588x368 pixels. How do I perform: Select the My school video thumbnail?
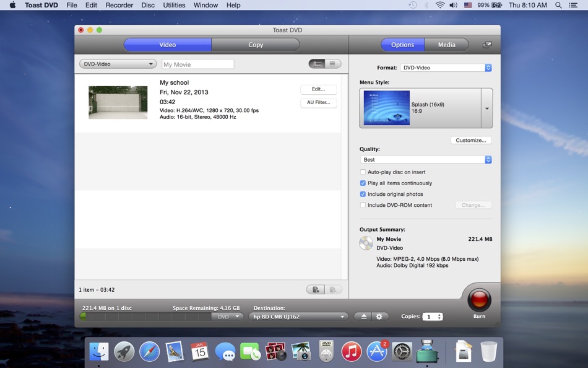click(118, 102)
